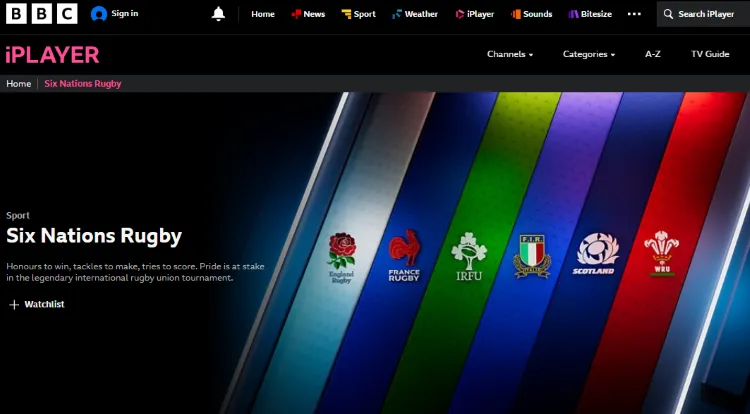Click the Wales WRU feathers crest
The image size is (750, 414).
pyautogui.click(x=662, y=253)
